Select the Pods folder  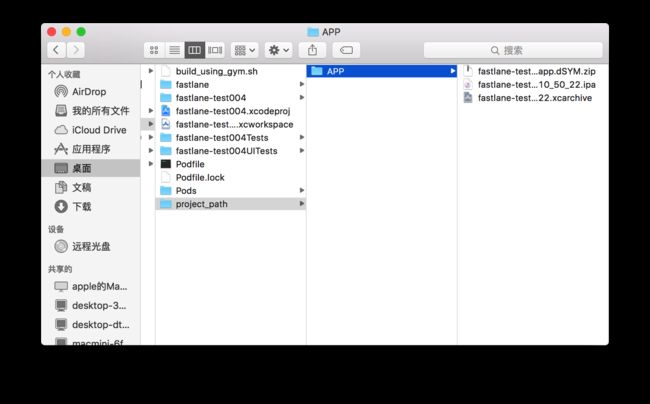point(230,191)
